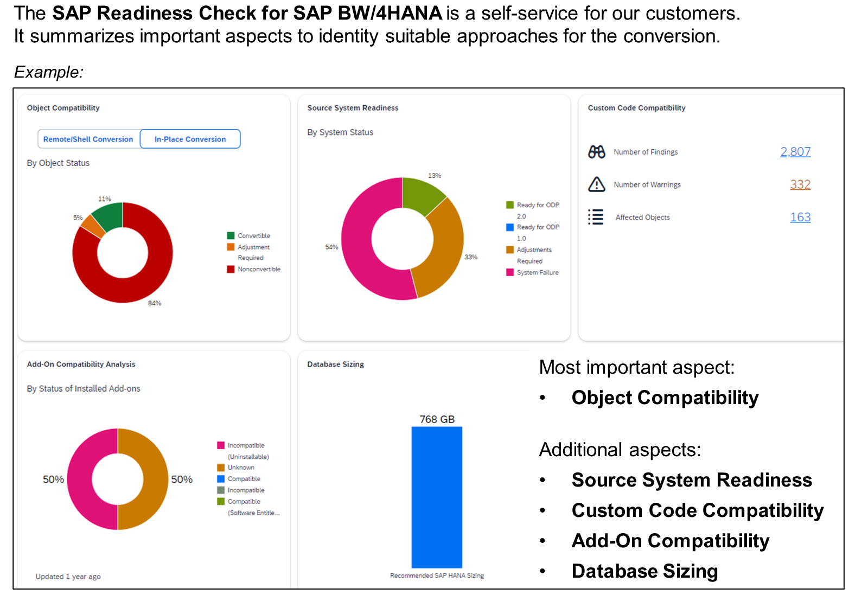Click the "Nonconvertible" legend text
The image size is (868, 595).
(259, 269)
